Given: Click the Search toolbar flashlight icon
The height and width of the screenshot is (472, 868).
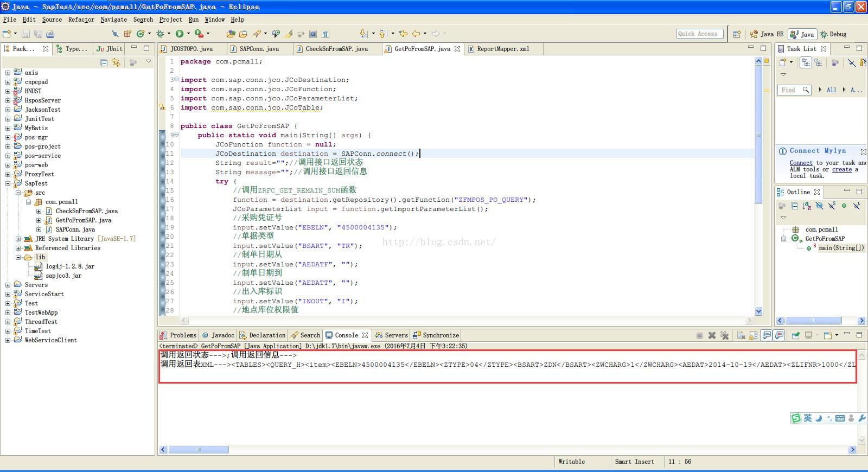Looking at the screenshot, I should (x=257, y=34).
